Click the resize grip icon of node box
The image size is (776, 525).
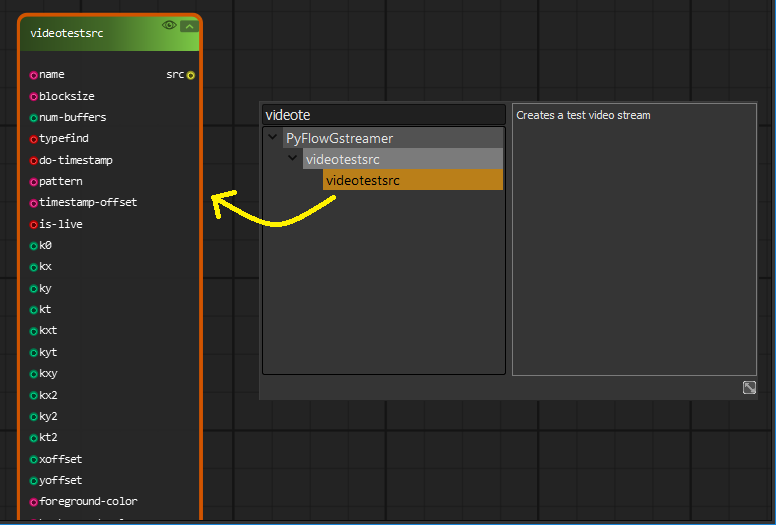coord(749,387)
